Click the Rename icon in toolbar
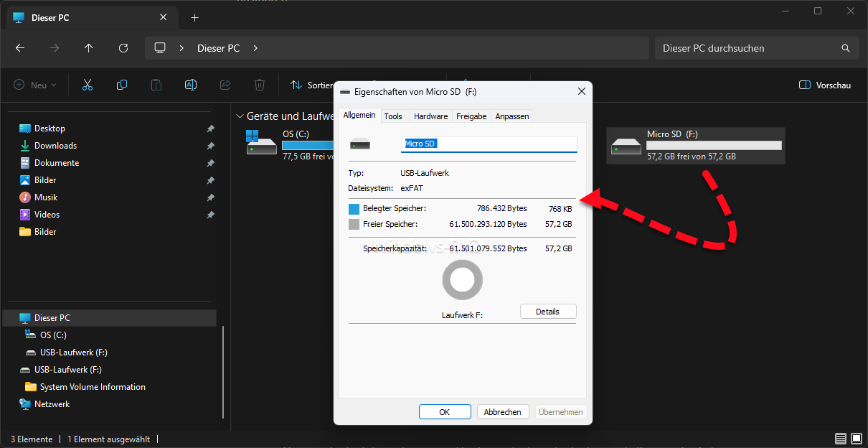The width and height of the screenshot is (868, 448). [191, 85]
